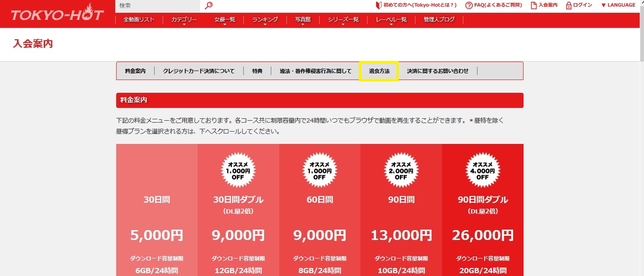Click the TOKYO-HOT logo
This screenshot has height=276, width=644.
(57, 15)
